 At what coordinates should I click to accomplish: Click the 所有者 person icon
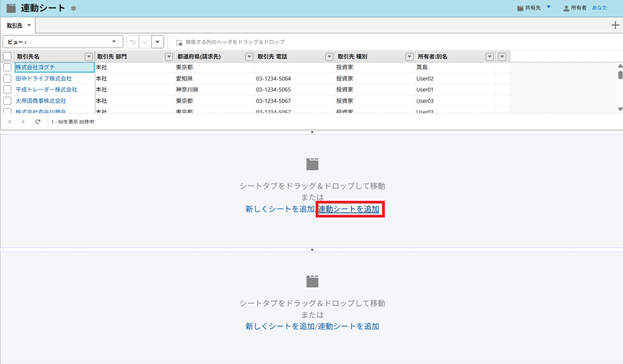(566, 8)
